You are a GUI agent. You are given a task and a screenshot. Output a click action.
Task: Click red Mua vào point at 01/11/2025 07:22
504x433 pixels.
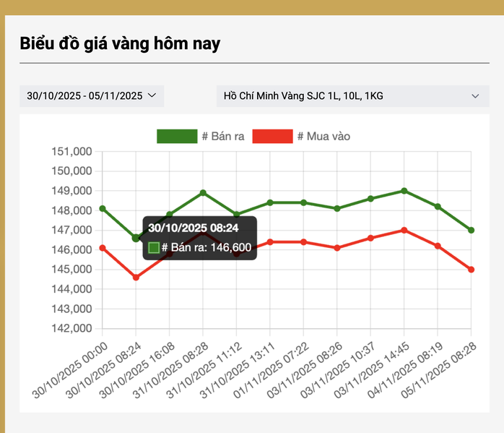click(x=303, y=242)
